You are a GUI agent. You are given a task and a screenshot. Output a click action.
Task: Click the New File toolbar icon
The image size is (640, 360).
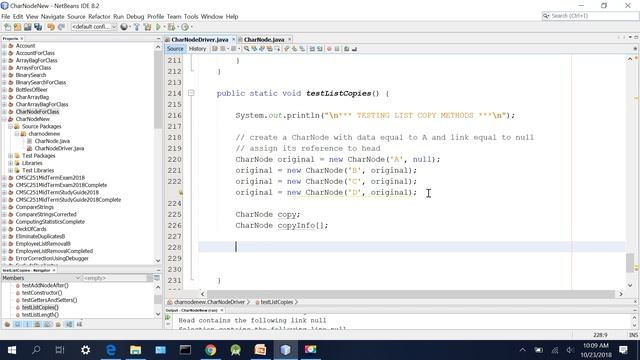[7, 27]
